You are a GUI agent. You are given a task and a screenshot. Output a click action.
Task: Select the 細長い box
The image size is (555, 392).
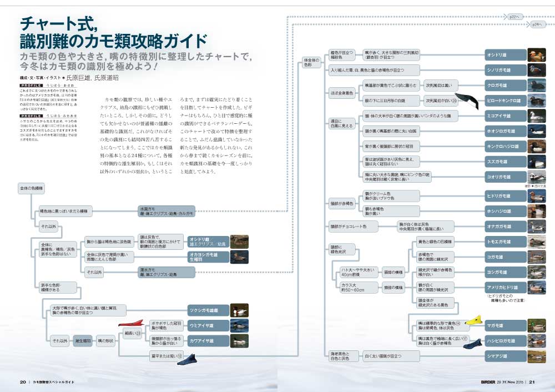(133, 333)
